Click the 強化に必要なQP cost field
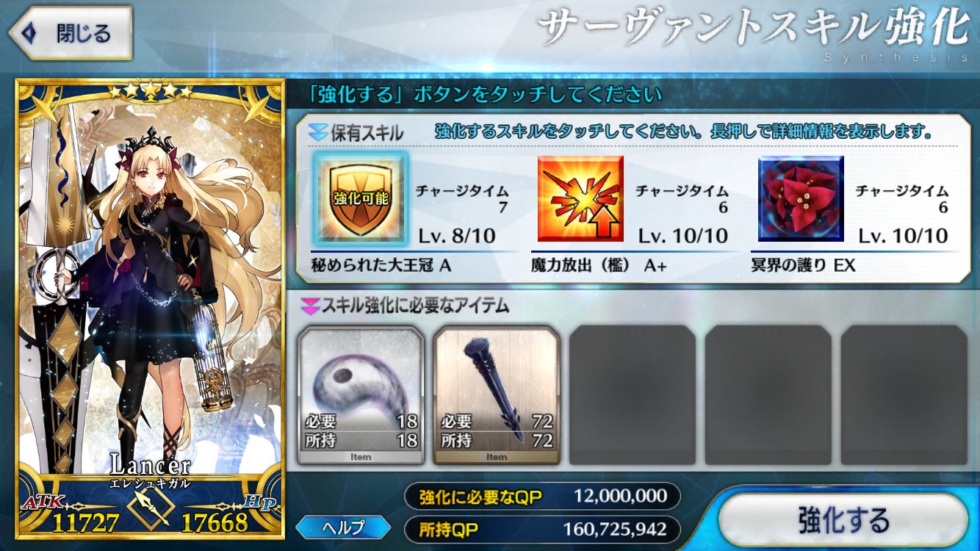This screenshot has height=551, width=980. [x=542, y=497]
